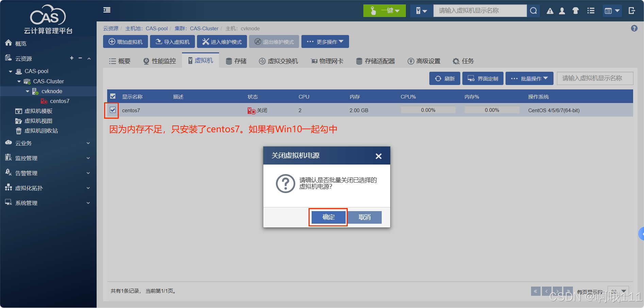Click the top search magnifier icon

coord(533,11)
